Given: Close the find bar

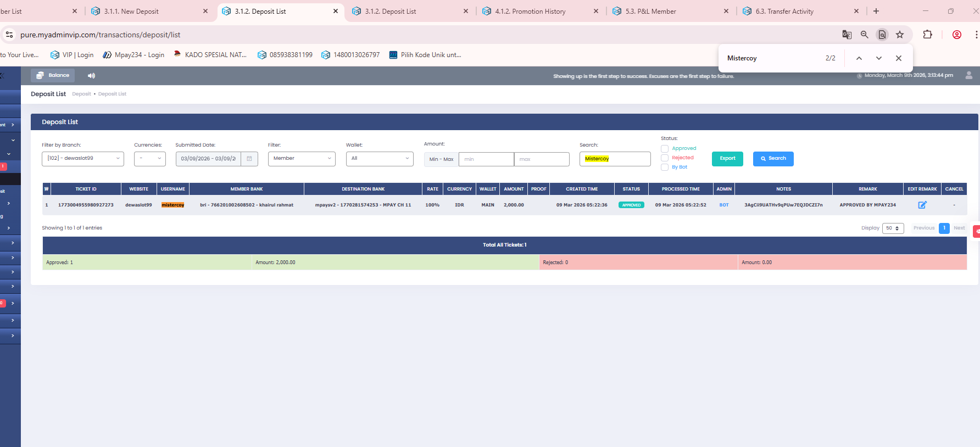Looking at the screenshot, I should point(899,58).
